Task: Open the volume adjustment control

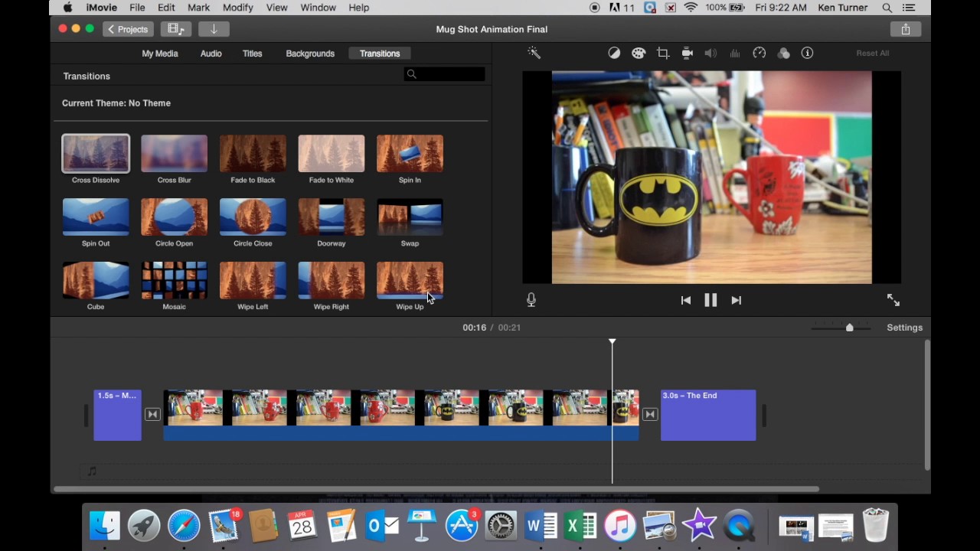Action: pyautogui.click(x=710, y=53)
